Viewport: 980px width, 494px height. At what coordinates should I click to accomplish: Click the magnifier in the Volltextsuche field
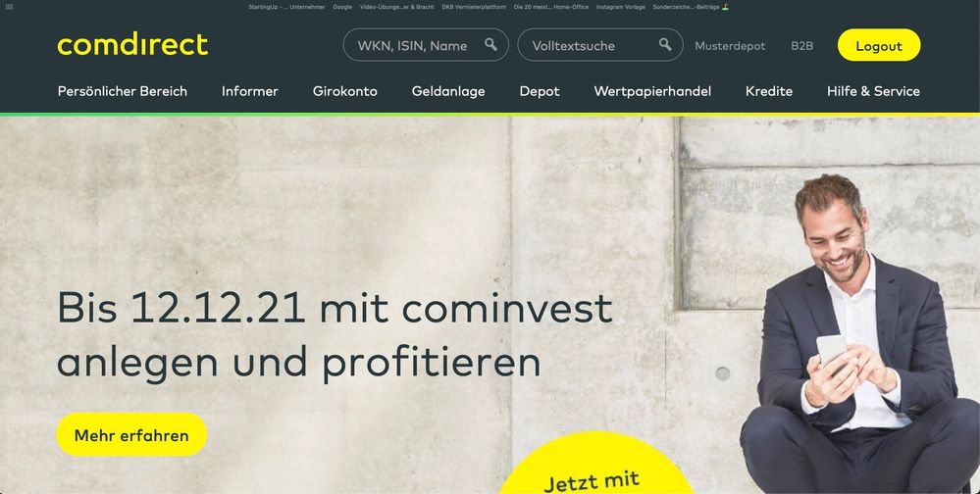[x=666, y=44]
